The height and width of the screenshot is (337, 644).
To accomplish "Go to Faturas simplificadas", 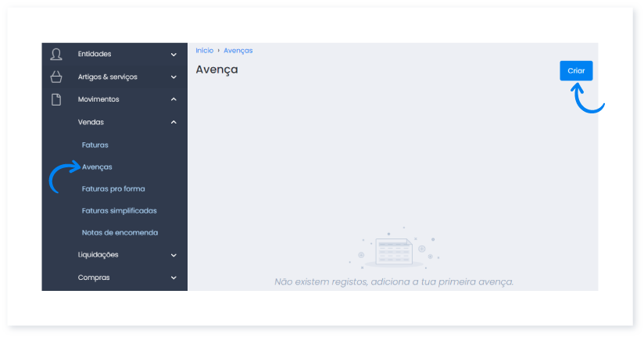I will tap(119, 210).
